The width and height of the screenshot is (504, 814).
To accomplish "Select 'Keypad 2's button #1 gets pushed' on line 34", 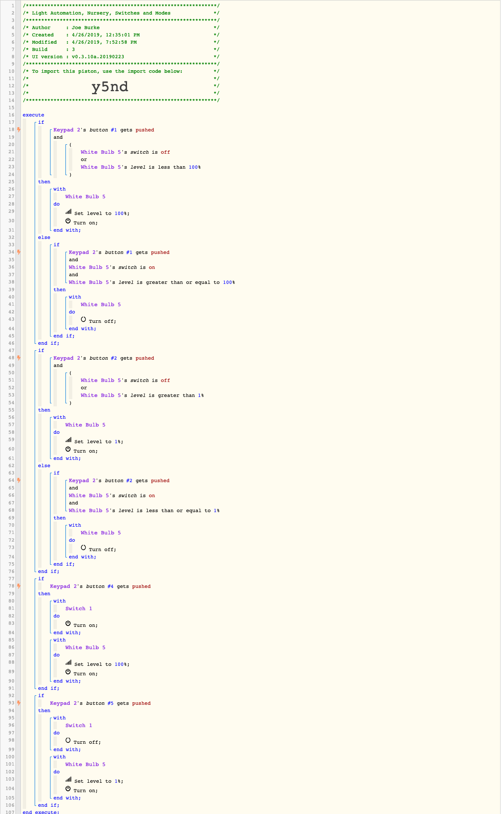I will pyautogui.click(x=119, y=252).
